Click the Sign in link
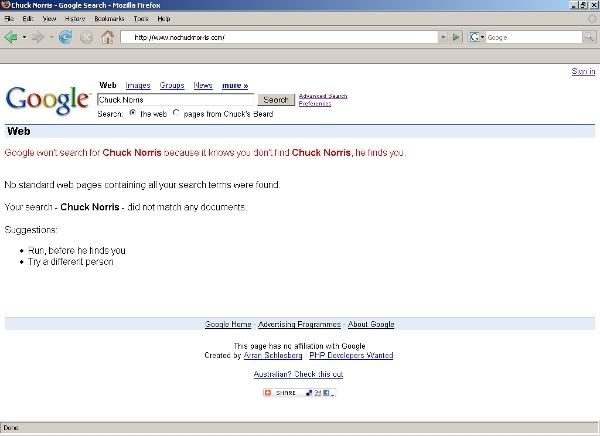 point(582,72)
